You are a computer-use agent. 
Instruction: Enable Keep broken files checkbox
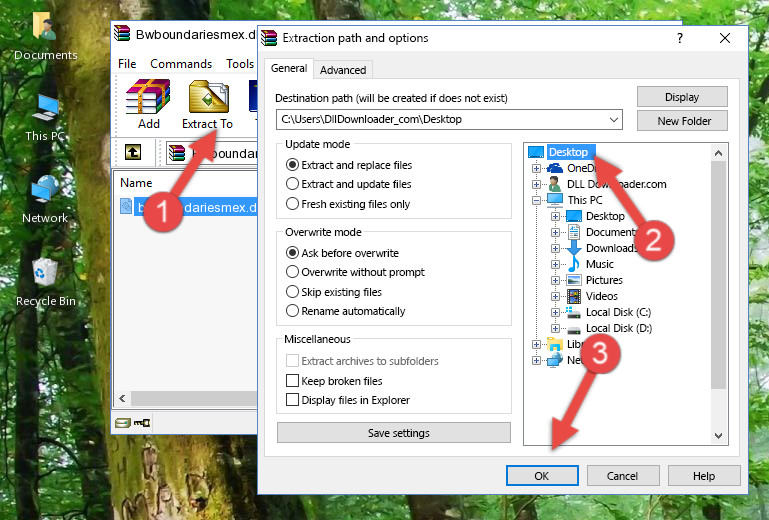coord(292,381)
